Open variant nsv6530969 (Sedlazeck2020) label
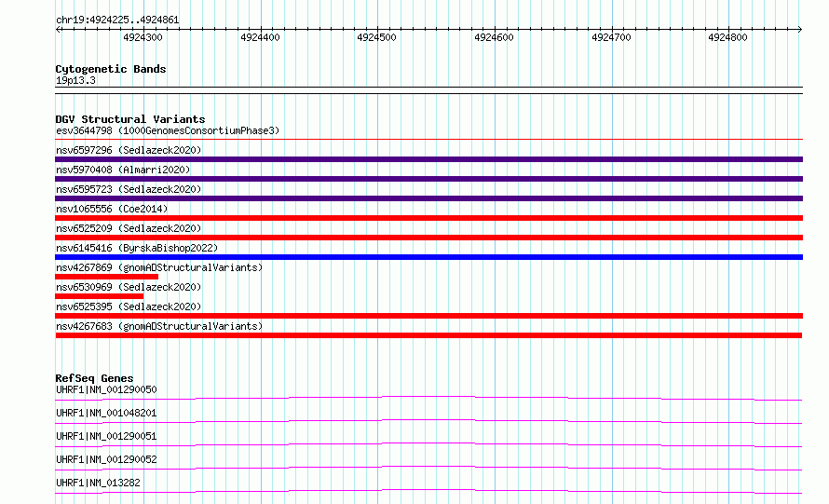 (x=129, y=287)
